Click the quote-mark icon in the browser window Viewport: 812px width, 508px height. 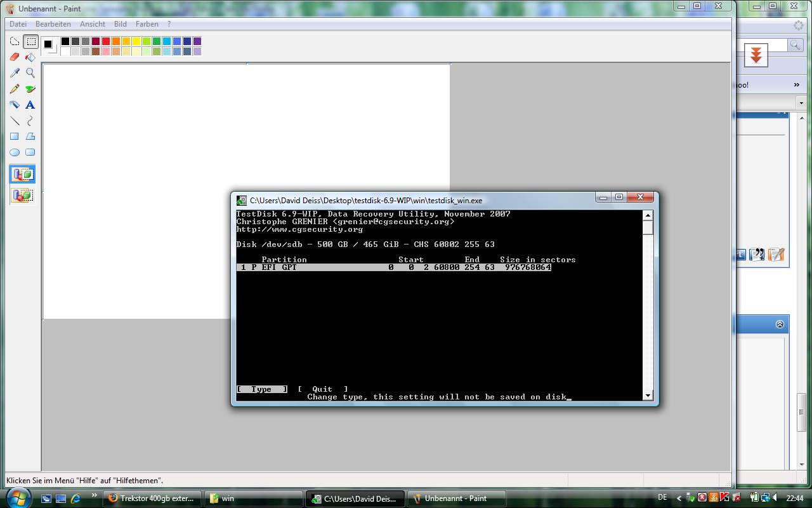pyautogui.click(x=757, y=255)
